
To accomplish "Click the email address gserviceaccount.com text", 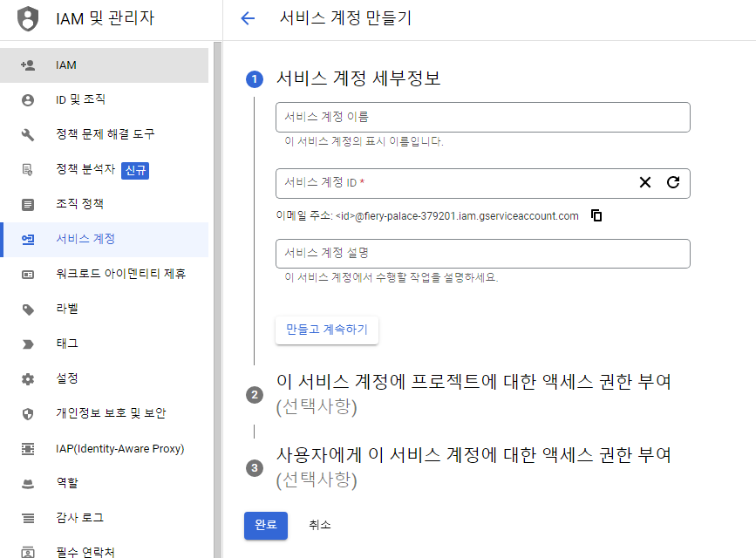I will pyautogui.click(x=457, y=216).
